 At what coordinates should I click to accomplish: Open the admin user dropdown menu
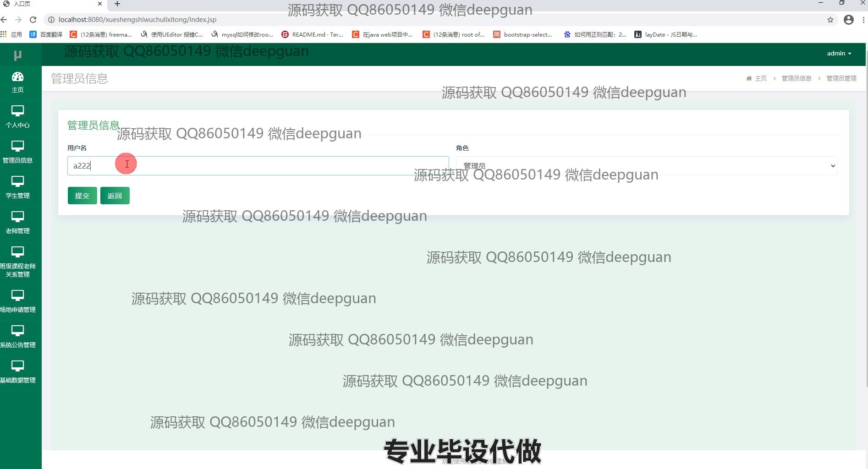point(839,54)
